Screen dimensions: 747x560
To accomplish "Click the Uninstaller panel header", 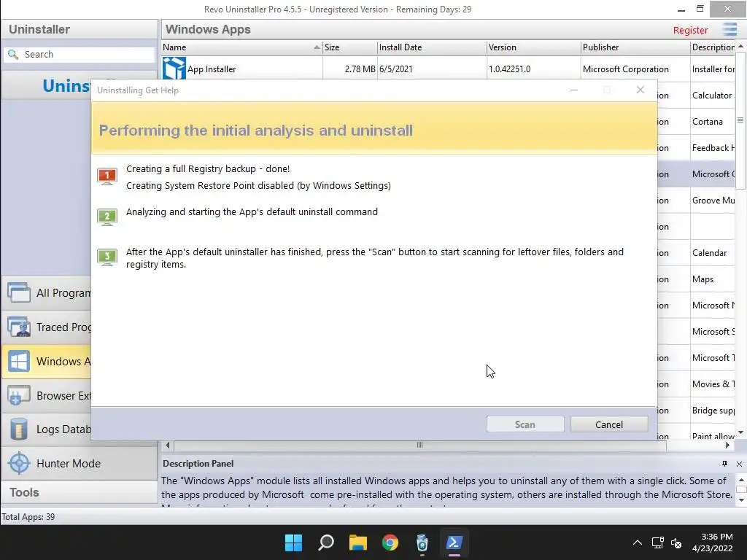I will pyautogui.click(x=79, y=29).
